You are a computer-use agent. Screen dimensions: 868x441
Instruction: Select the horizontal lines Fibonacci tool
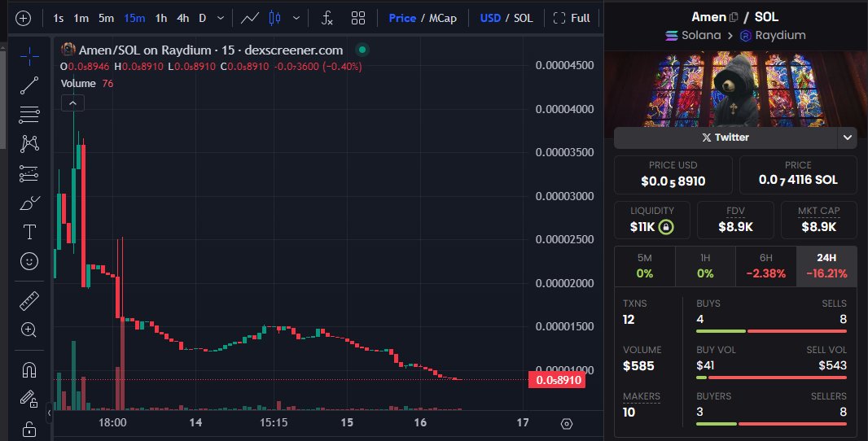coord(29,115)
